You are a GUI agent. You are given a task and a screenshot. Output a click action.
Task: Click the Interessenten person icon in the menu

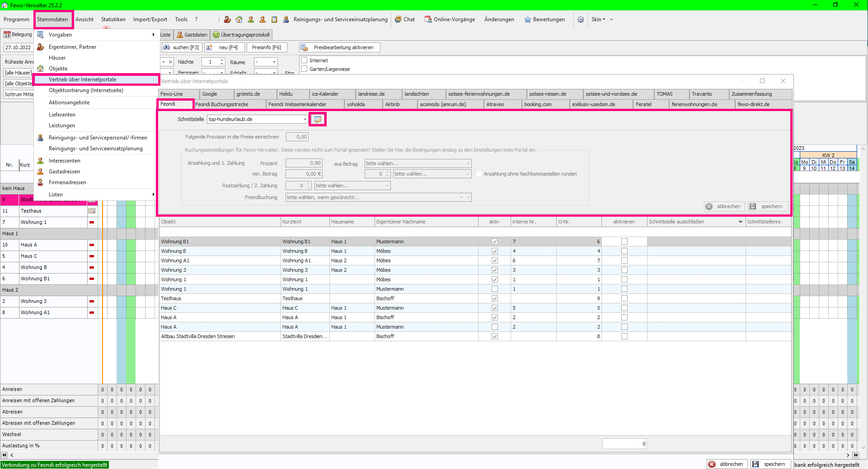(40, 161)
